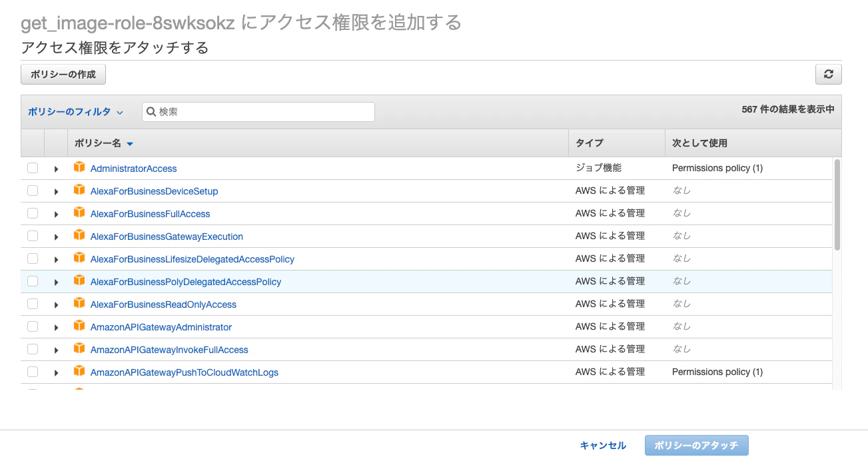Check the AdministratorAccess checkbox
This screenshot has height=461, width=868.
33,168
